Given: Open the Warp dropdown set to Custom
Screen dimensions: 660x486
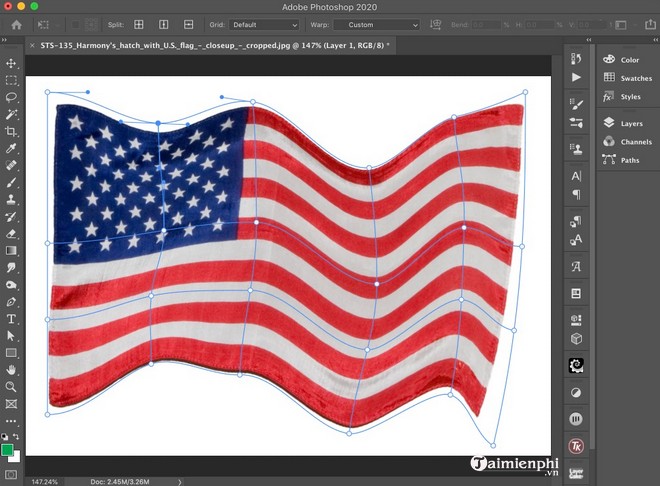Looking at the screenshot, I should [377, 25].
